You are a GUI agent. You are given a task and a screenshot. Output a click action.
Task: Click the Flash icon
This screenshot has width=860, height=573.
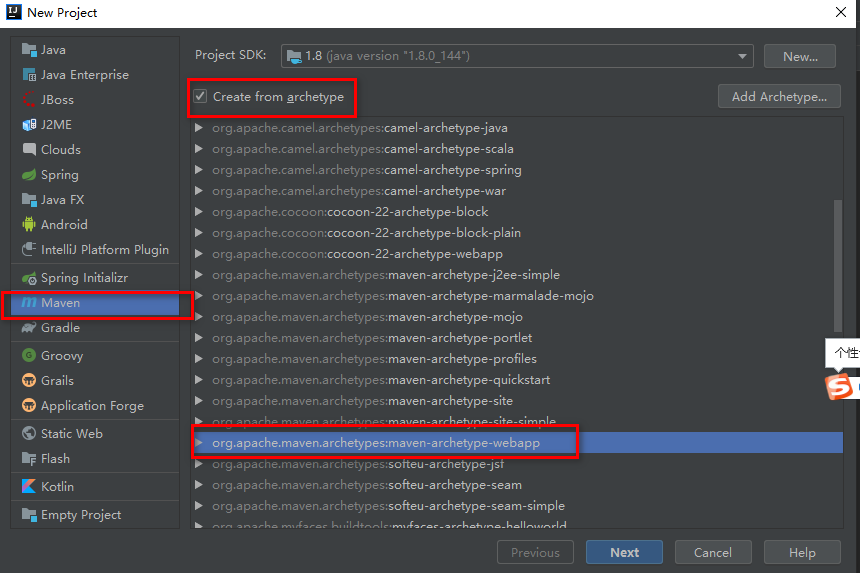pyautogui.click(x=29, y=458)
